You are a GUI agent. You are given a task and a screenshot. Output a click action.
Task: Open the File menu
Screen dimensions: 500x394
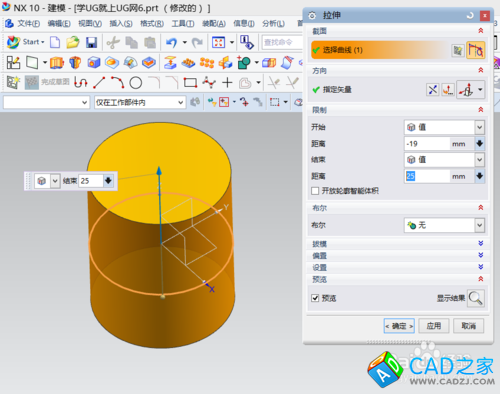tap(28, 23)
